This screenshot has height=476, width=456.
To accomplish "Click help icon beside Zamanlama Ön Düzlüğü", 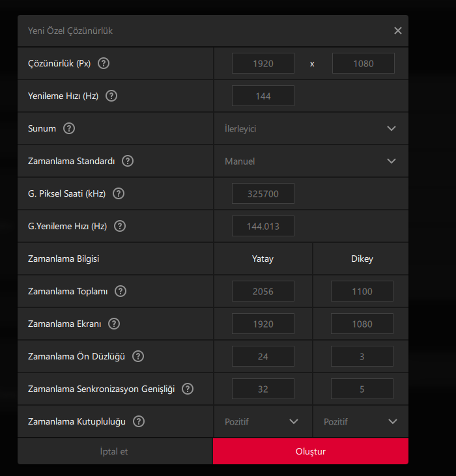I will click(x=138, y=356).
